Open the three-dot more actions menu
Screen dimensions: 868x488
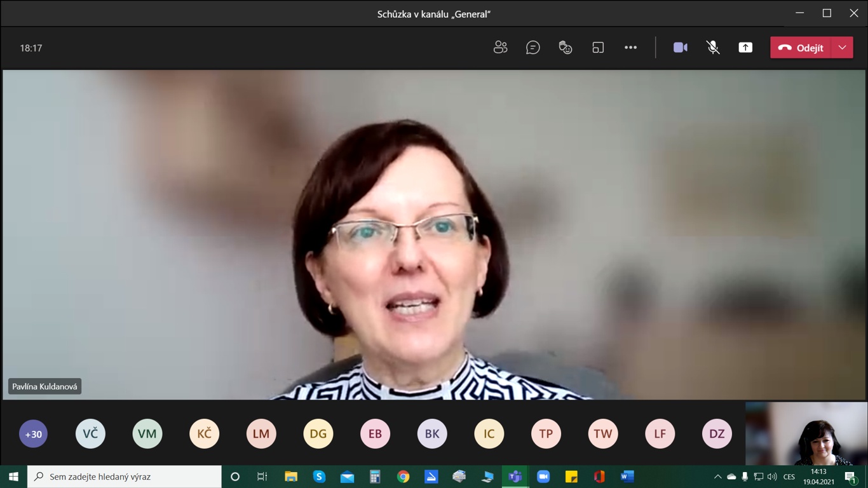630,48
